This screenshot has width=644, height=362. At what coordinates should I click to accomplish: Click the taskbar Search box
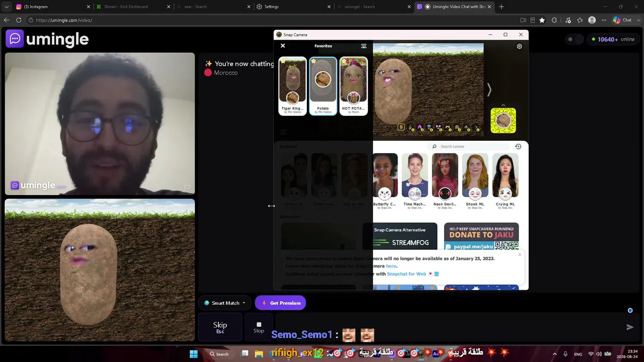(x=219, y=354)
